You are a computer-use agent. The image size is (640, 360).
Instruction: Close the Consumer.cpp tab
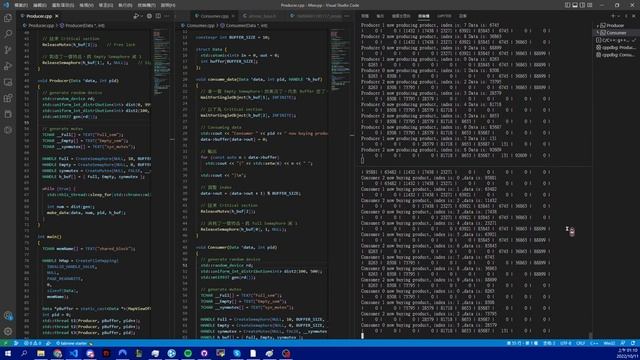pyautogui.click(x=233, y=16)
